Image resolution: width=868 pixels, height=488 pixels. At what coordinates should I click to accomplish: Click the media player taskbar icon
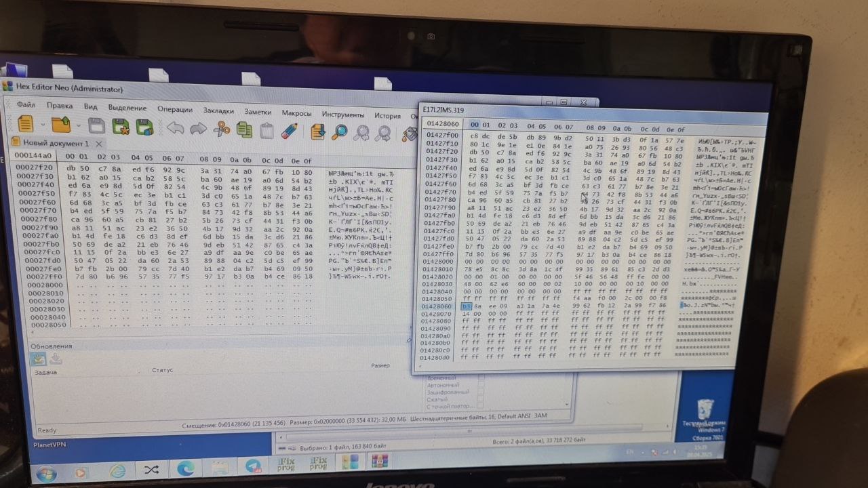[x=81, y=472]
